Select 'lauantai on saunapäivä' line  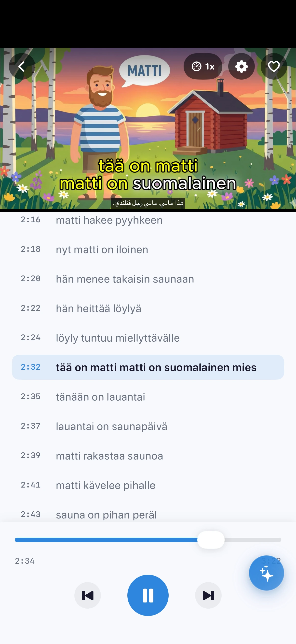[x=148, y=426]
